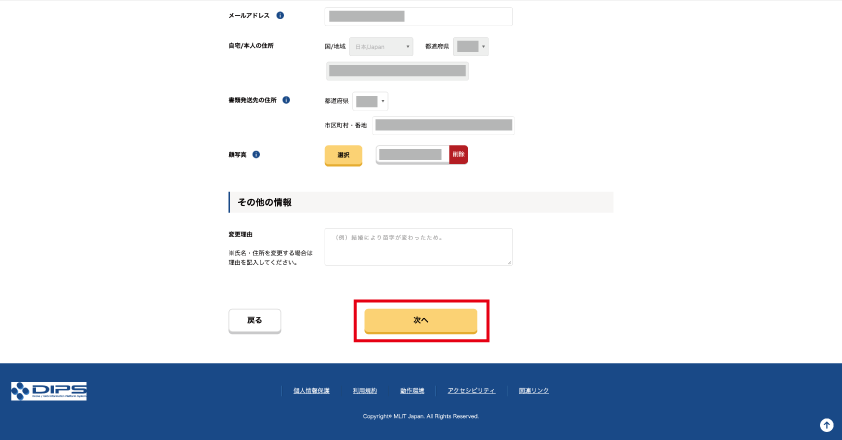
Task: Open the 国/地域 country dropdown
Action: coord(381,47)
